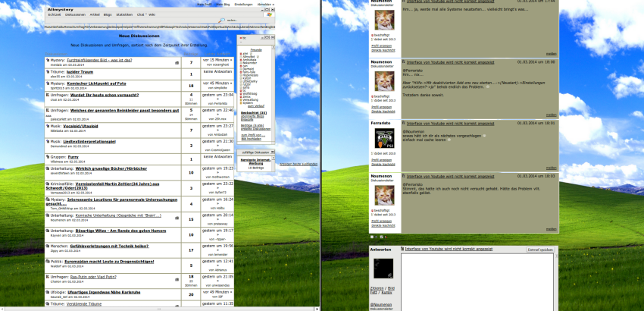Click the '@Noumenon' link under Antworten
The width and height of the screenshot is (644, 311).
pyautogui.click(x=381, y=304)
